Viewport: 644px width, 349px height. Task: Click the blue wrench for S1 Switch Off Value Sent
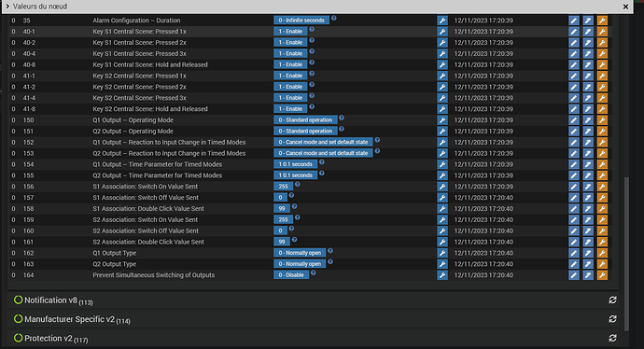pyautogui.click(x=442, y=198)
